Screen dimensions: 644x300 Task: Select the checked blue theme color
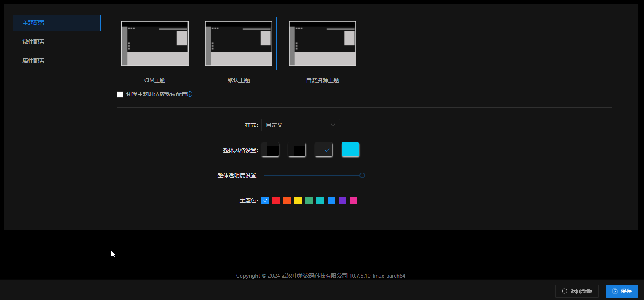[265, 201]
